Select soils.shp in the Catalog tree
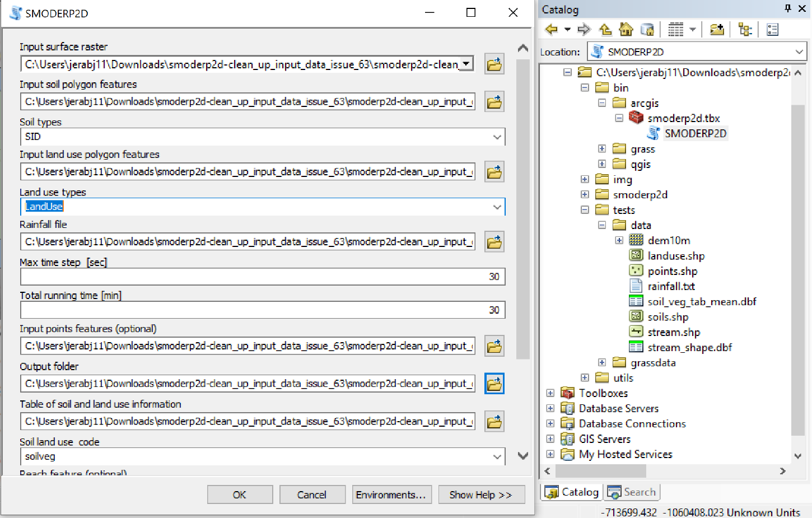The image size is (812, 518). click(668, 317)
